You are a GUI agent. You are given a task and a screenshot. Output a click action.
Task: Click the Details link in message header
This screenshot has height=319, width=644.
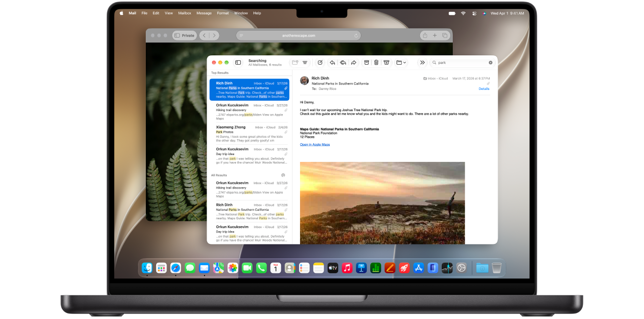(484, 89)
